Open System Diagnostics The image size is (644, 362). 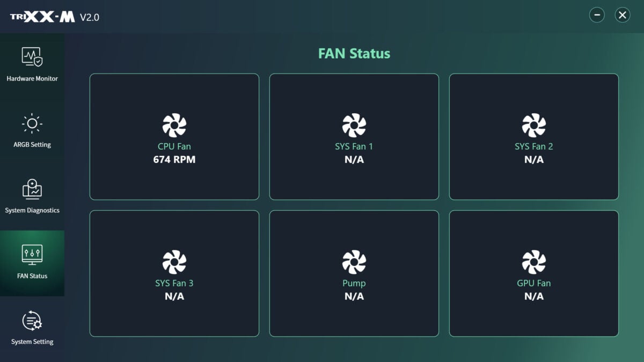(x=32, y=196)
